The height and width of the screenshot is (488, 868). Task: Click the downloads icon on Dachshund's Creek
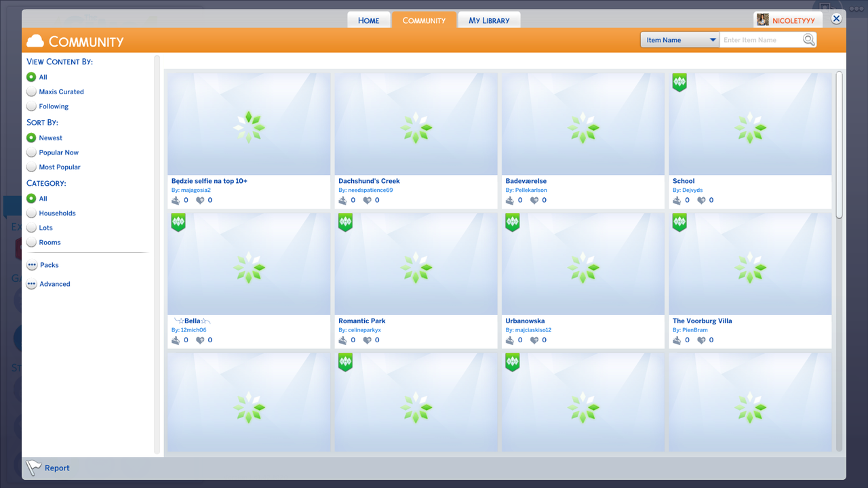pos(342,200)
